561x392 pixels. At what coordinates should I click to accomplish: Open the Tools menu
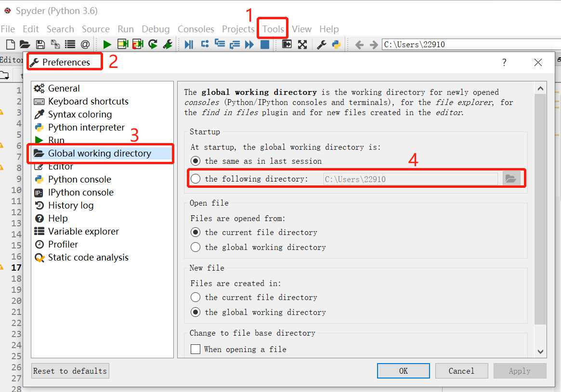pos(273,29)
